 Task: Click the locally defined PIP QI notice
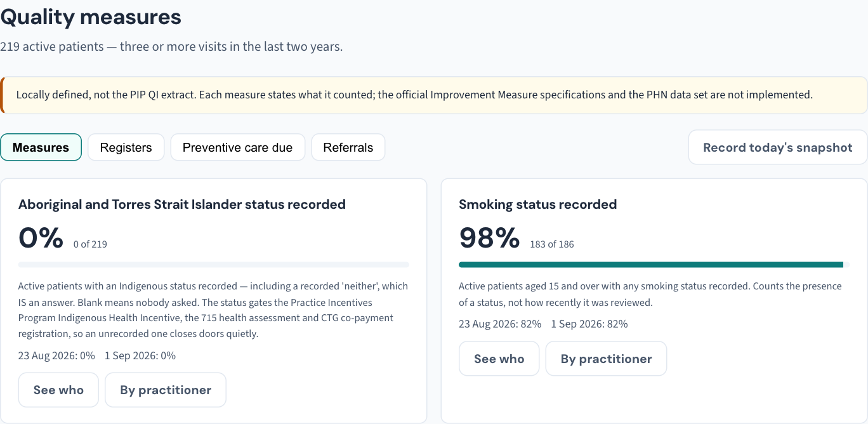coord(434,95)
